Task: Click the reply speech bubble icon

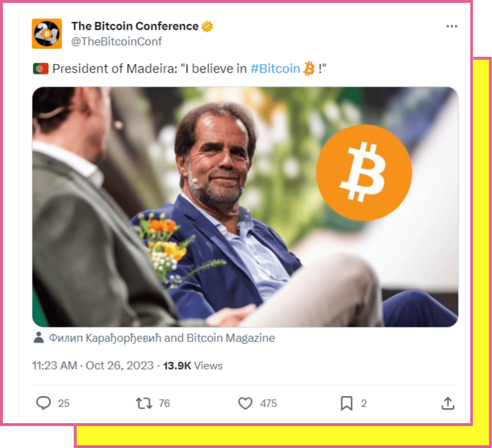Action: pyautogui.click(x=43, y=403)
